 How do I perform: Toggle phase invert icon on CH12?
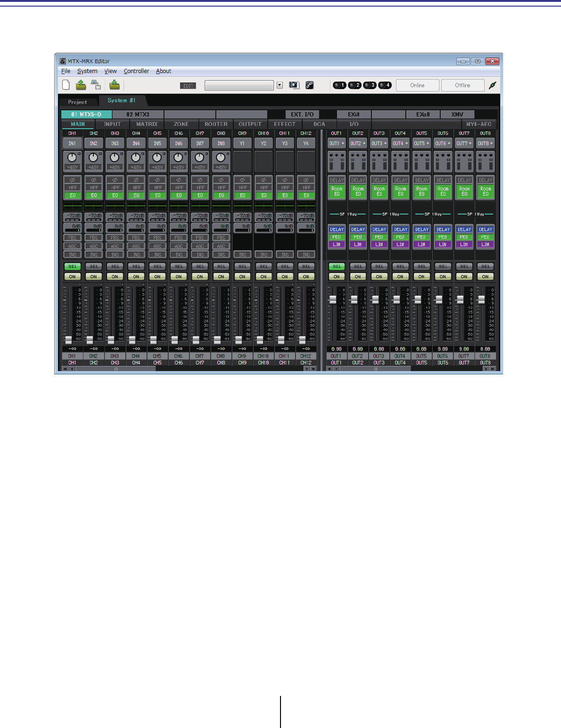[306, 180]
